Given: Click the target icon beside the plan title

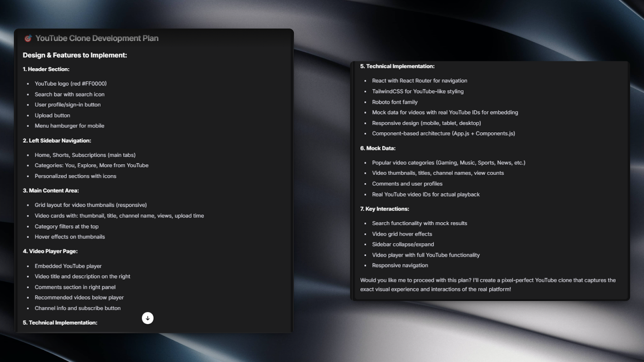Looking at the screenshot, I should (x=28, y=38).
